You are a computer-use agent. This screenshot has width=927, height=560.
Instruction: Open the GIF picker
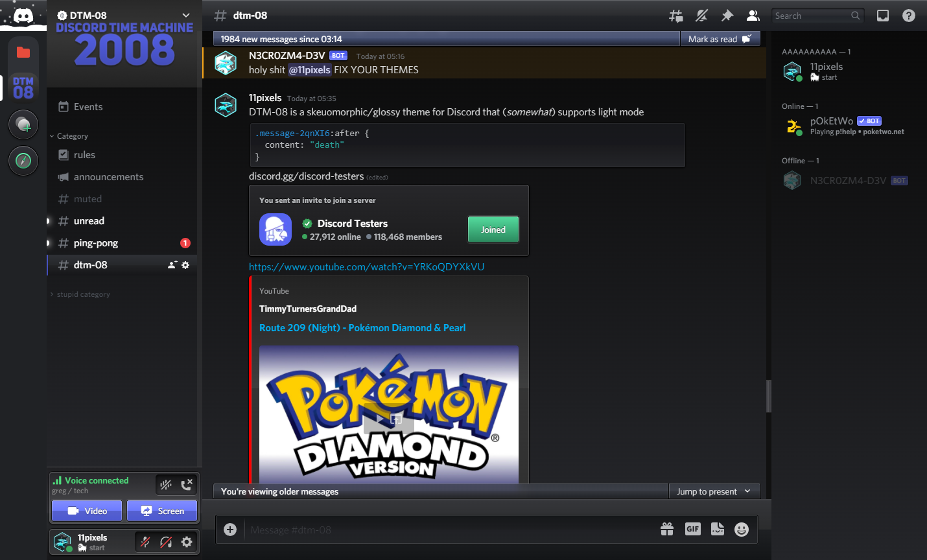pos(692,530)
